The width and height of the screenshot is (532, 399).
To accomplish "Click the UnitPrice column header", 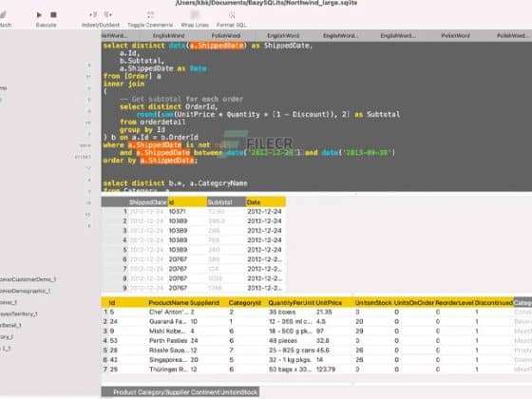I will [329, 303].
